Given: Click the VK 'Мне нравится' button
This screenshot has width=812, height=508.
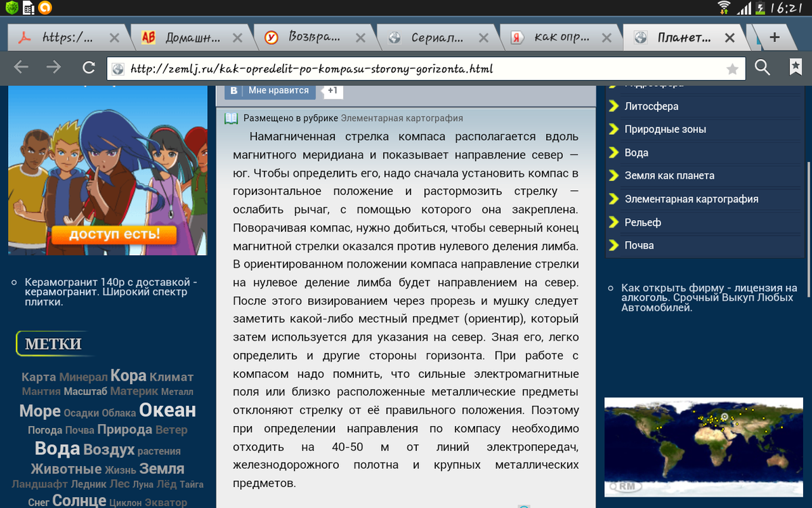Looking at the screenshot, I should (271, 90).
